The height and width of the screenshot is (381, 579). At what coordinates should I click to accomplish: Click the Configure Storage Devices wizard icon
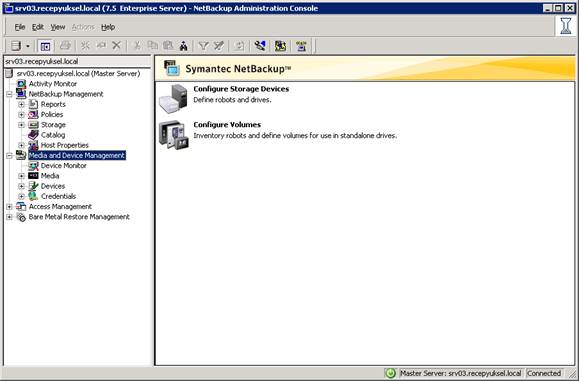[x=173, y=98]
